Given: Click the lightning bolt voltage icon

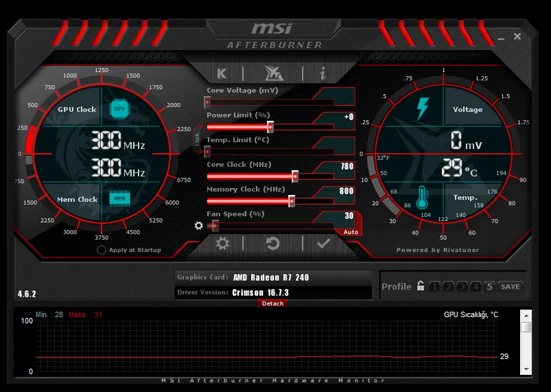Looking at the screenshot, I should click(423, 108).
